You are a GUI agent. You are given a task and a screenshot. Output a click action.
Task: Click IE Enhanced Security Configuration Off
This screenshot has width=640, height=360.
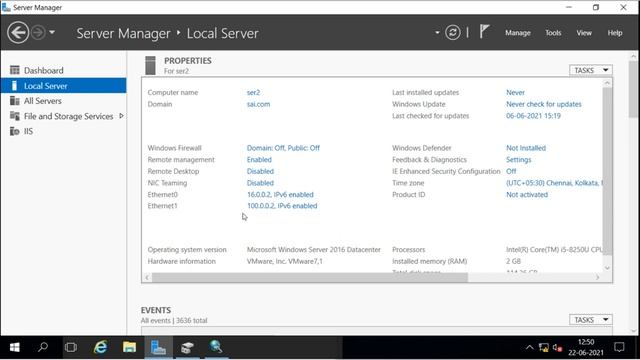click(x=511, y=171)
